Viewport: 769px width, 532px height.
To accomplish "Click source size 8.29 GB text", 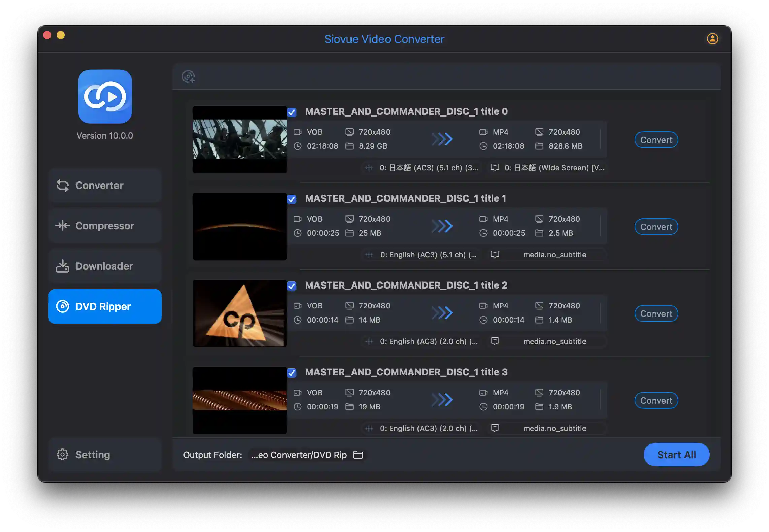I will tap(373, 146).
